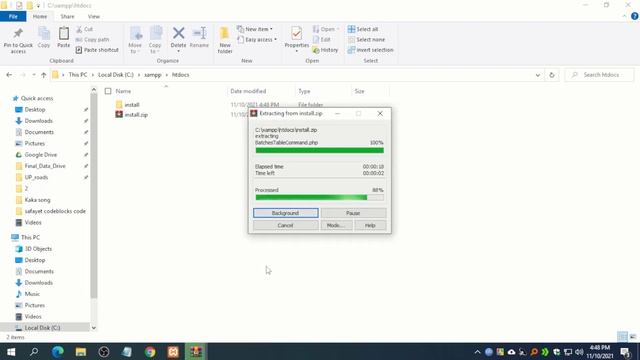Viewport: 640px width, 360px height.
Task: Select Copy path in Clipboard group
Action: point(92,40)
